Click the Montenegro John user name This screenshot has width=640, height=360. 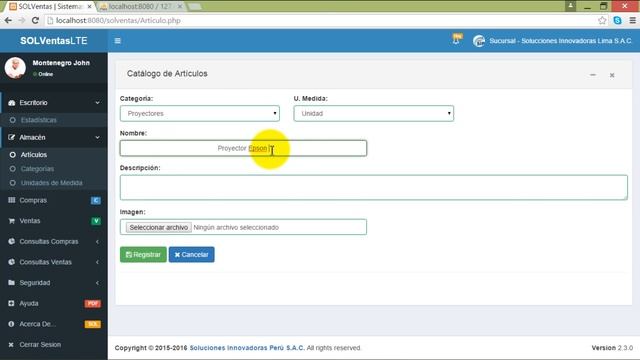61,63
